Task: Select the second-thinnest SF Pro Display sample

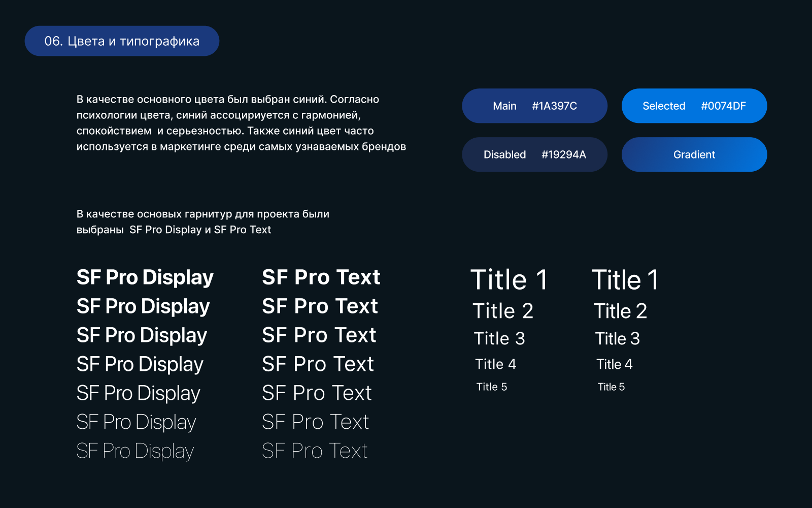Action: point(136,422)
